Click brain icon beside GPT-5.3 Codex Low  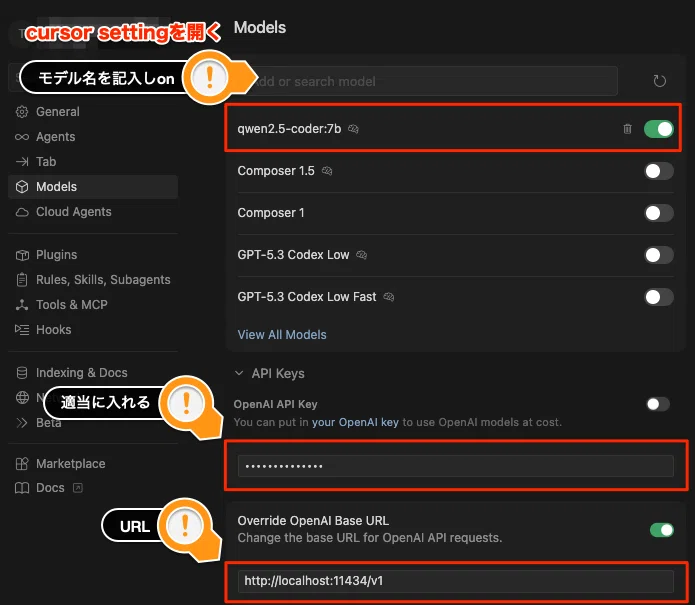[362, 255]
